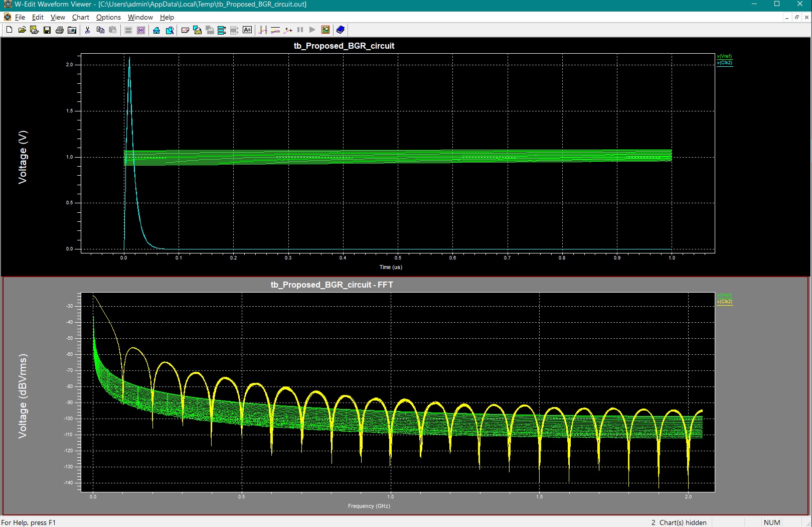Select the vertical cursor measurement tool
Screen dimensions: 812x527
(x=262, y=30)
